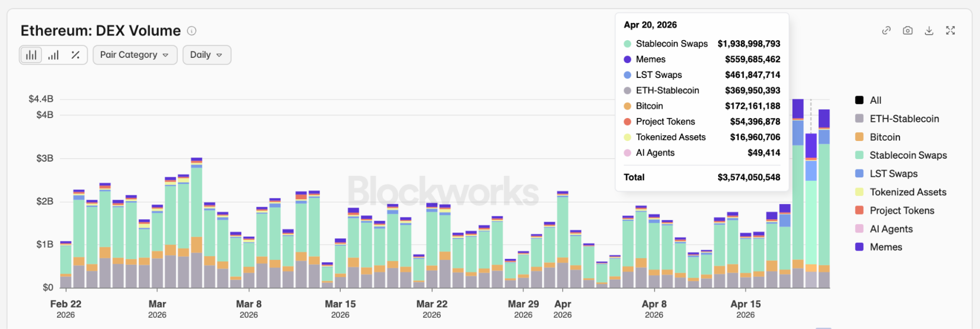Open the Daily interval dropdown
The width and height of the screenshot is (980, 329).
click(206, 55)
